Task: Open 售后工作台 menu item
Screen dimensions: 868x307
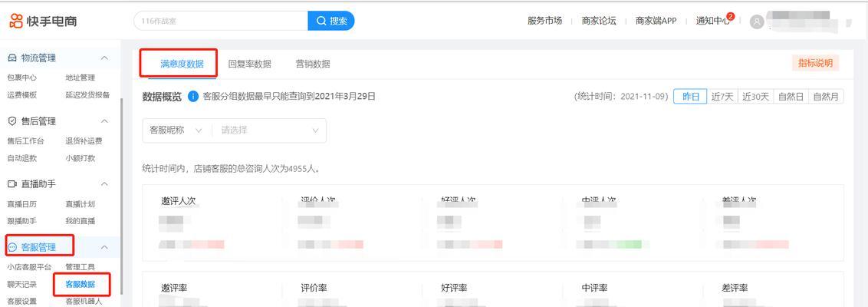Action: pos(25,140)
